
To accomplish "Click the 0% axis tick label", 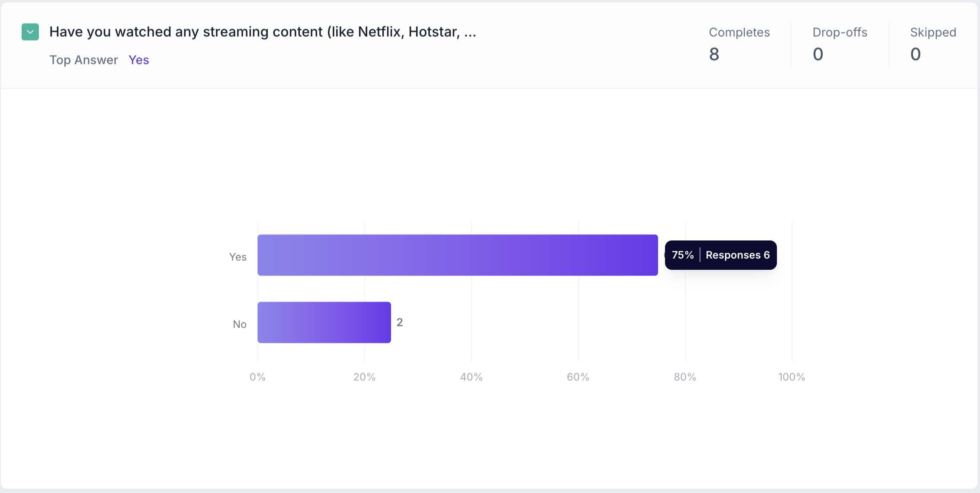I will 258,377.
